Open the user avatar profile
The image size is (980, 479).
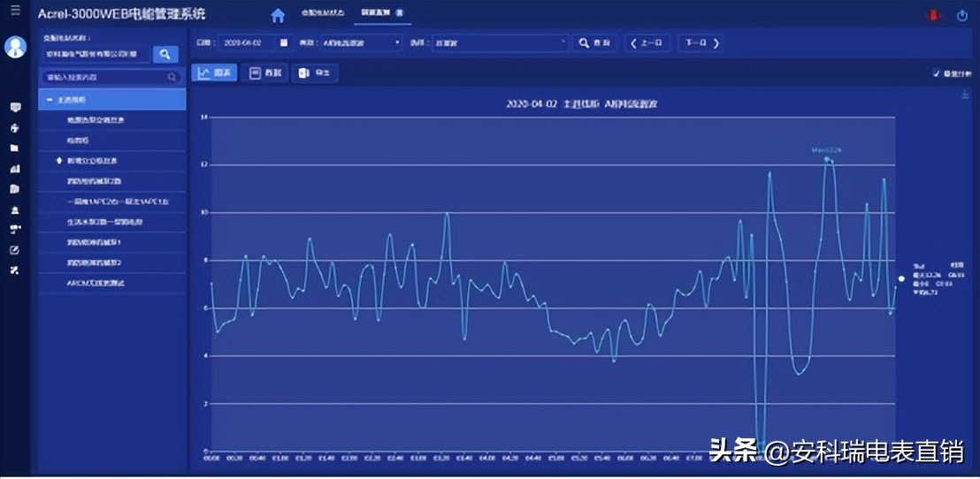pos(16,48)
